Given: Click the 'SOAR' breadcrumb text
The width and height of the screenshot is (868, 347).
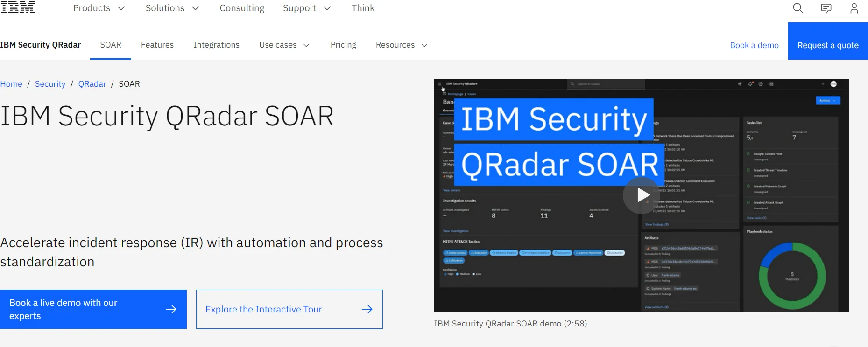Looking at the screenshot, I should point(129,84).
